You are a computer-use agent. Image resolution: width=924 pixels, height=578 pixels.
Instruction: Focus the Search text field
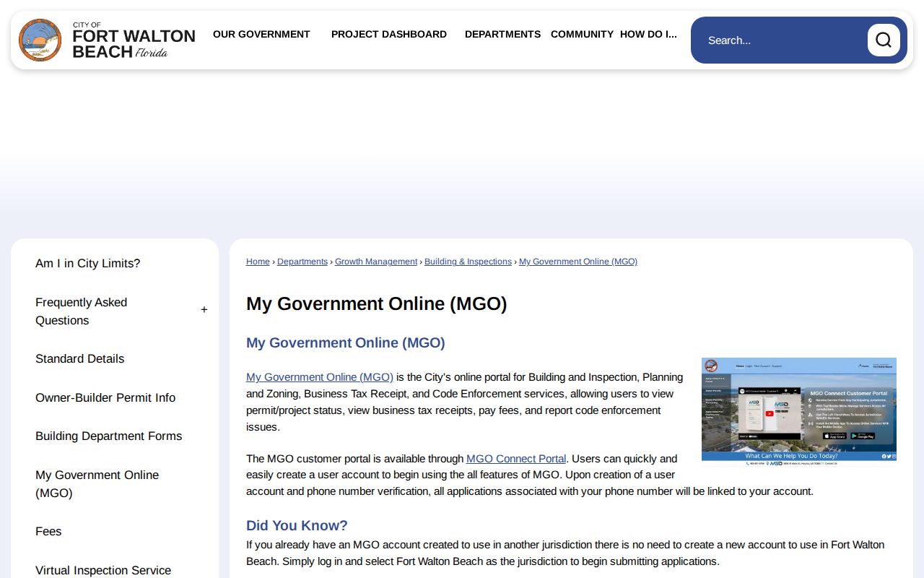pyautogui.click(x=783, y=40)
